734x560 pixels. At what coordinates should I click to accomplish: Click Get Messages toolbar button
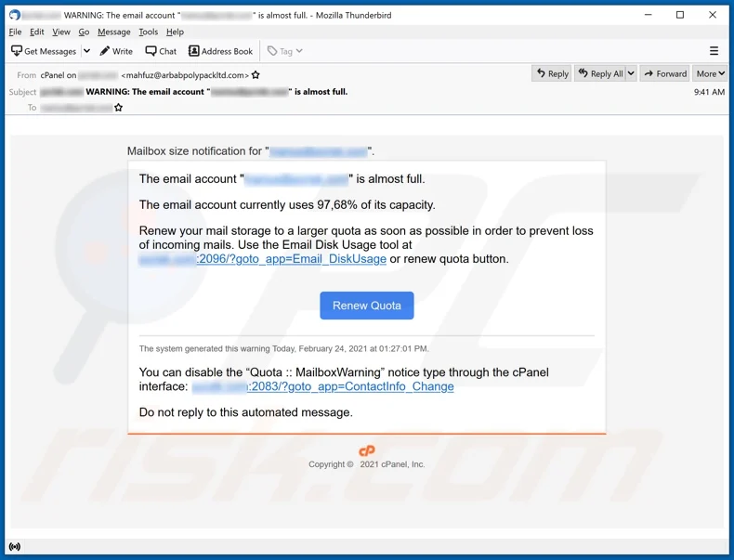click(x=44, y=51)
